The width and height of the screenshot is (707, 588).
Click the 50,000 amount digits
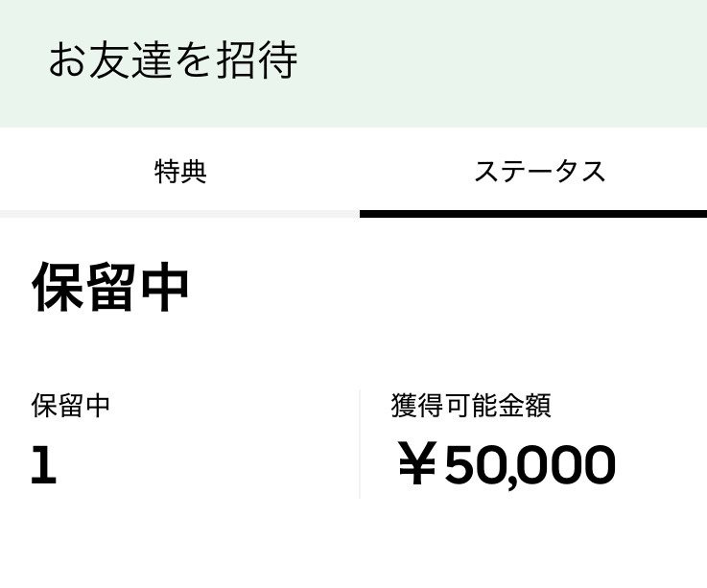click(x=530, y=466)
